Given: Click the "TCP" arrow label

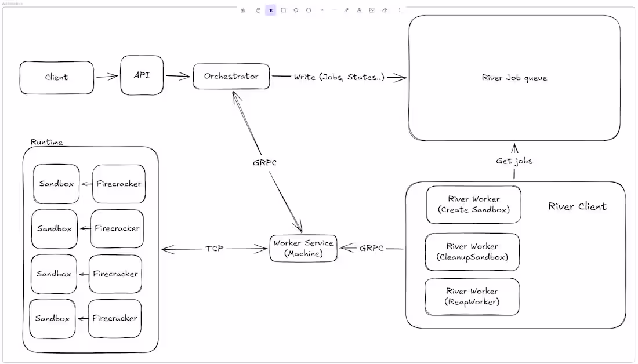Looking at the screenshot, I should (214, 249).
